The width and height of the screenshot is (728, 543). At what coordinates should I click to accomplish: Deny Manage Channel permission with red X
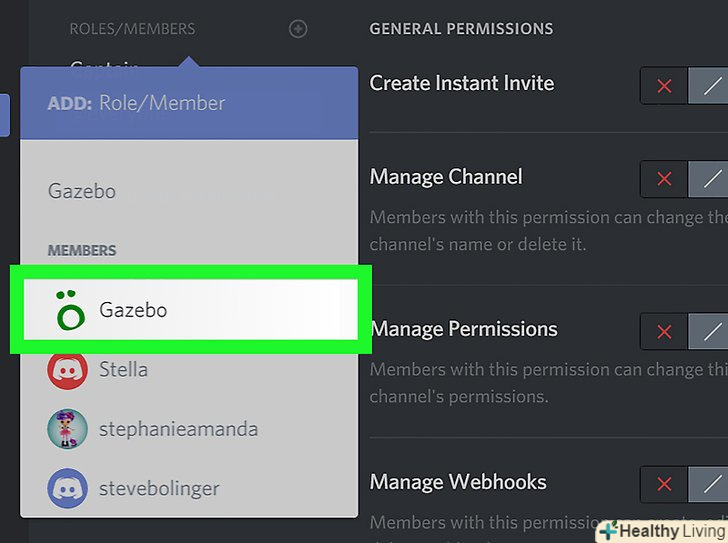coord(664,180)
